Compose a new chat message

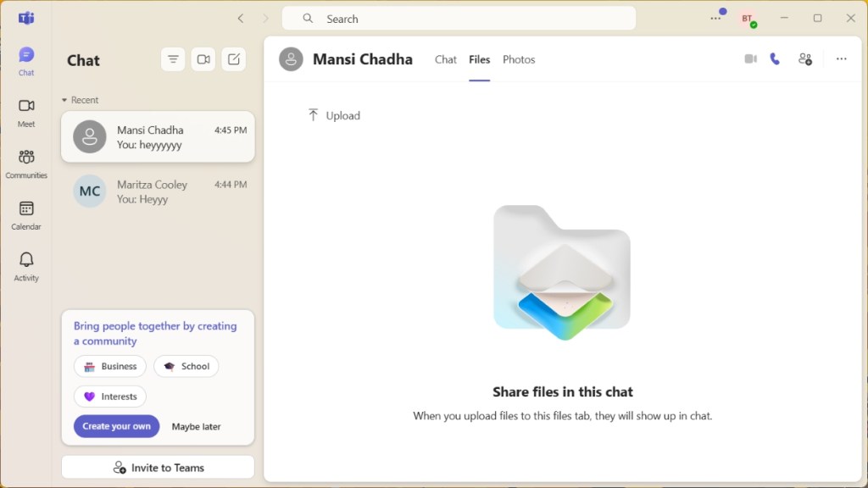[x=234, y=59]
